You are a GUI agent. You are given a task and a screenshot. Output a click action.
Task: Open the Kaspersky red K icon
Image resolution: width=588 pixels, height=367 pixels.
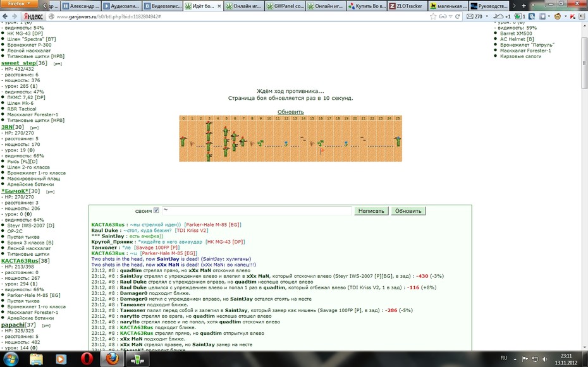click(x=573, y=16)
